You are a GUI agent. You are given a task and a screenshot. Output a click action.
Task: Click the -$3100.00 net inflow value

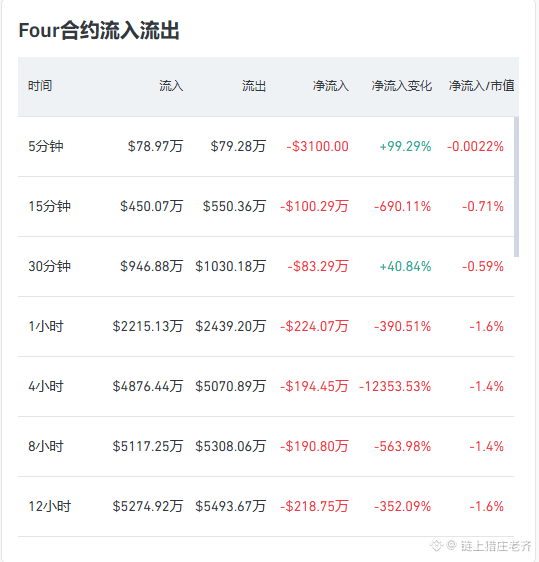(x=318, y=146)
